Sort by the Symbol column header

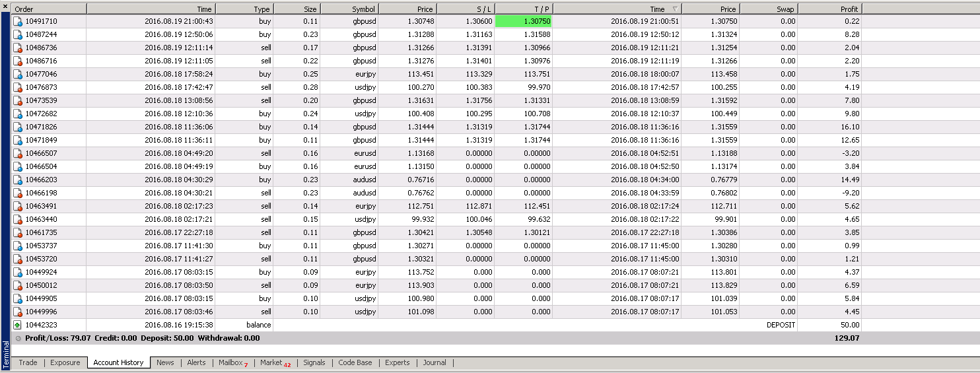pyautogui.click(x=349, y=9)
